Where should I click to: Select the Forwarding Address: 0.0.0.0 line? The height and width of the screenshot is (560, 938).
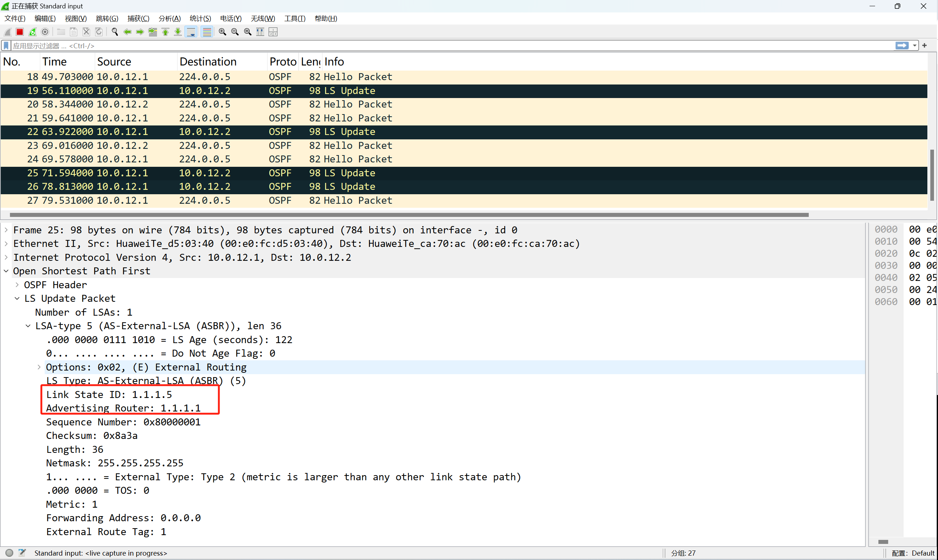tap(123, 518)
